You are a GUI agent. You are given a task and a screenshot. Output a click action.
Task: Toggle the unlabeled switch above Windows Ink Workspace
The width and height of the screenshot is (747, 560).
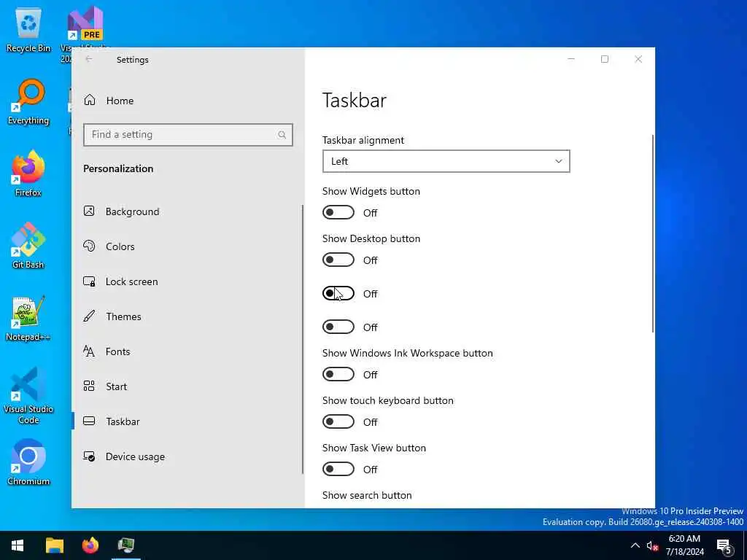click(x=338, y=327)
